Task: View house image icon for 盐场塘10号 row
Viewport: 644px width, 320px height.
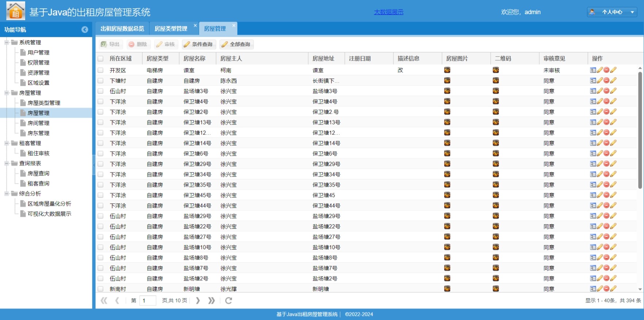Action: (x=447, y=247)
